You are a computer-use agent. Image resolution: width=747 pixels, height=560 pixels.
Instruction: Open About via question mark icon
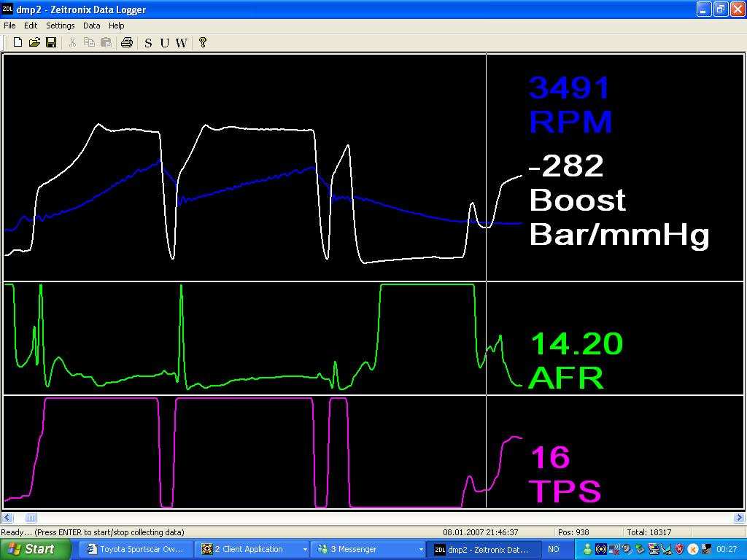pos(203,42)
